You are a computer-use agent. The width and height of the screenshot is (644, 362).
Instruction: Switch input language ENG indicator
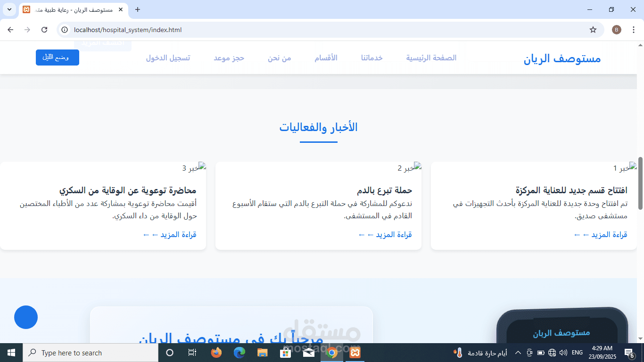click(577, 353)
